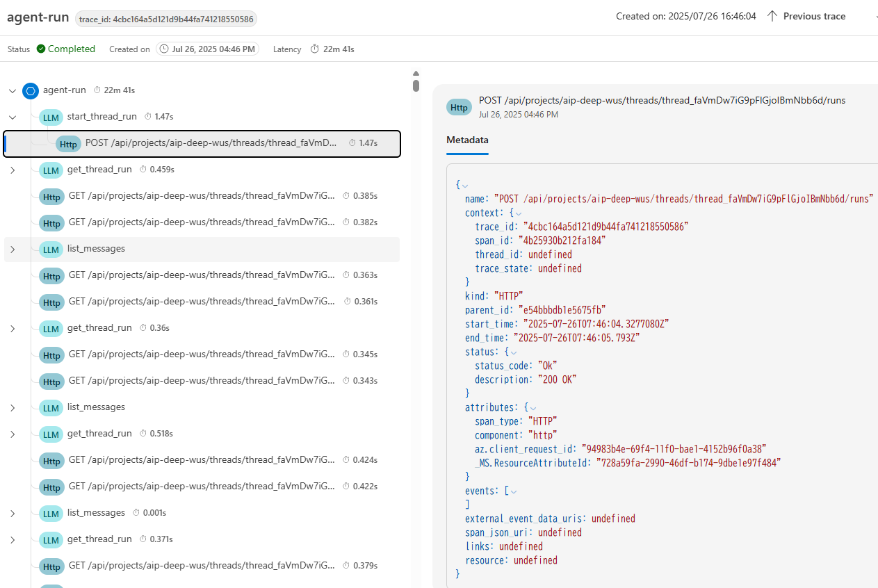Open the Previous trace link

(813, 15)
